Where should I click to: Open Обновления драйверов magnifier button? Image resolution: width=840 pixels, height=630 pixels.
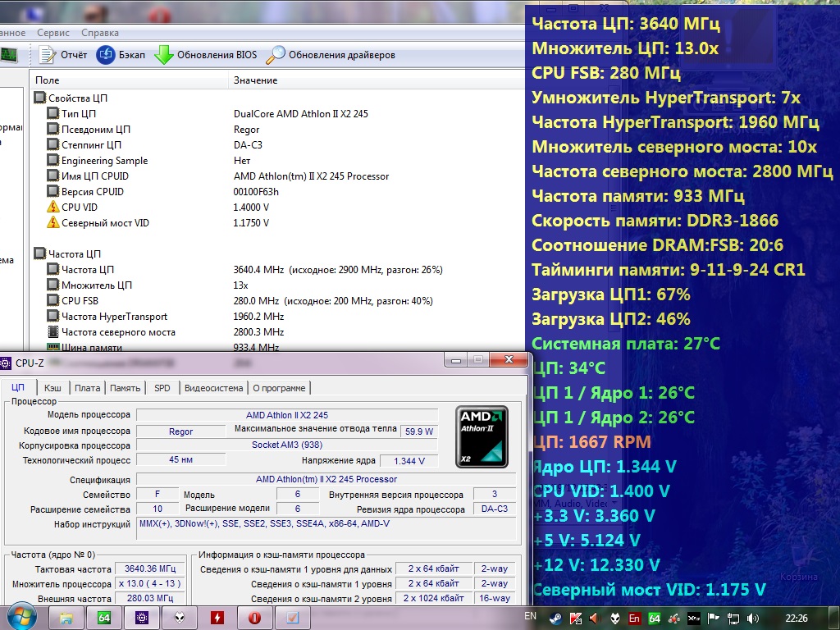coord(331,55)
